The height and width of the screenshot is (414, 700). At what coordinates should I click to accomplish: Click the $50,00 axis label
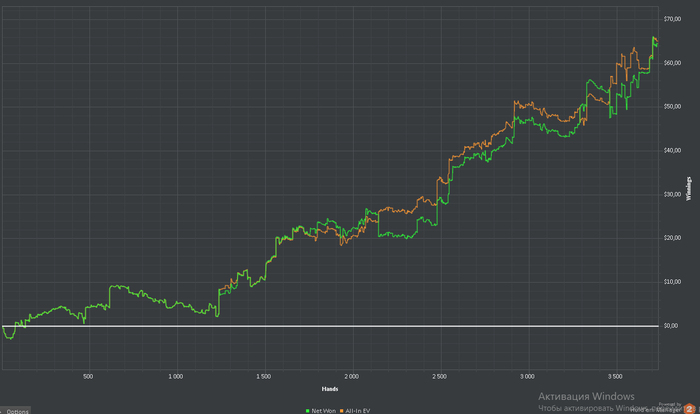pos(672,106)
